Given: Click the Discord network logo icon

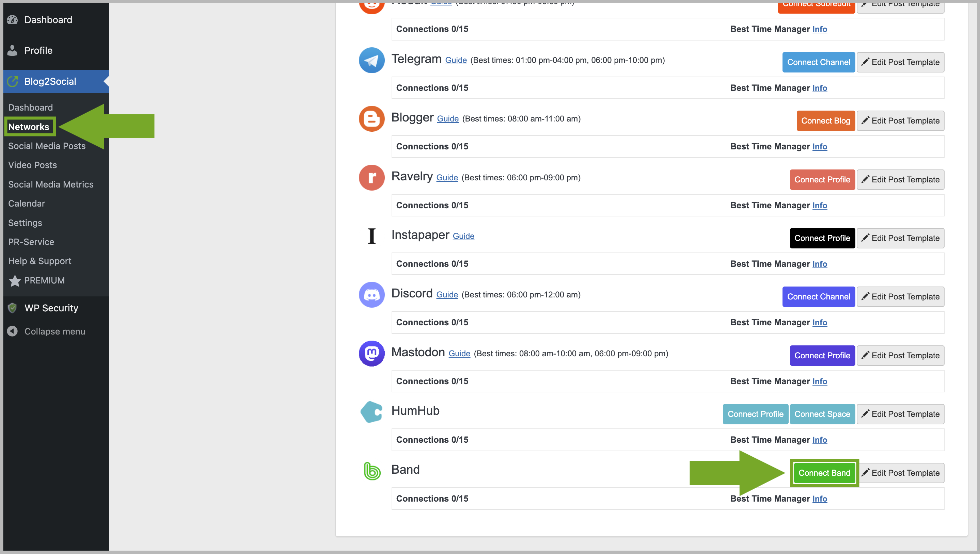Looking at the screenshot, I should pyautogui.click(x=371, y=295).
